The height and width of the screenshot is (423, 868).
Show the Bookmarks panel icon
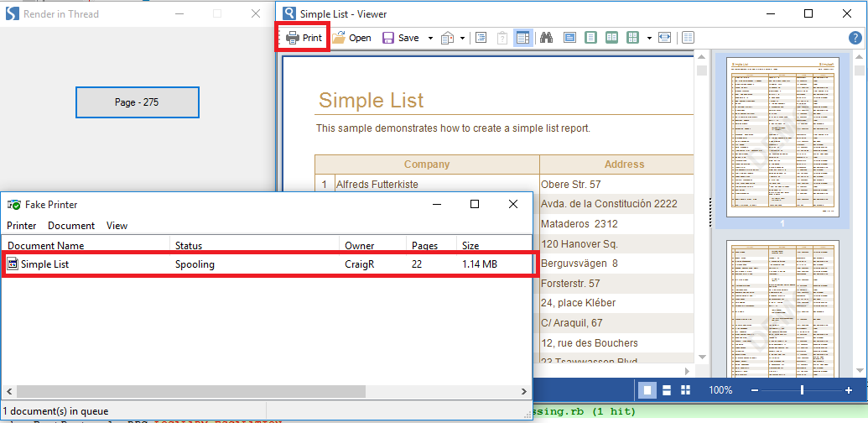(x=481, y=38)
